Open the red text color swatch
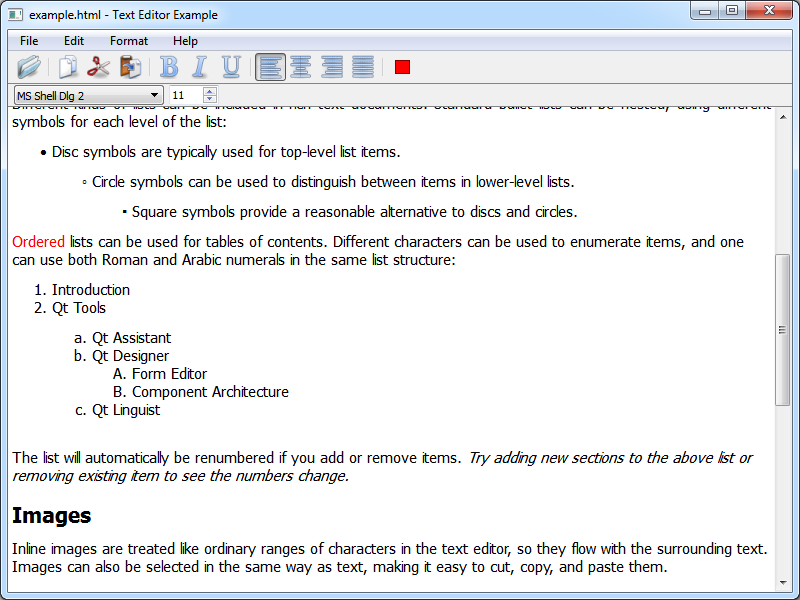 (x=402, y=67)
